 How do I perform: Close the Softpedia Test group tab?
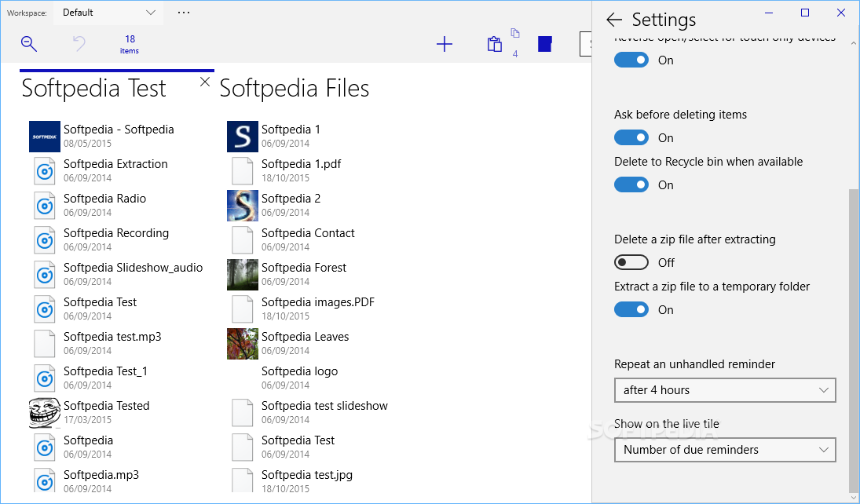tap(204, 82)
